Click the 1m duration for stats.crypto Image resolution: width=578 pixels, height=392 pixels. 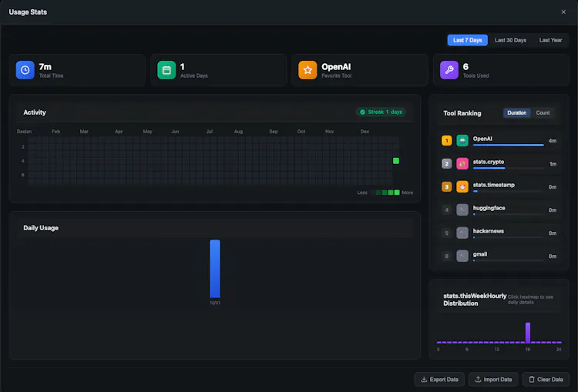pyautogui.click(x=553, y=164)
